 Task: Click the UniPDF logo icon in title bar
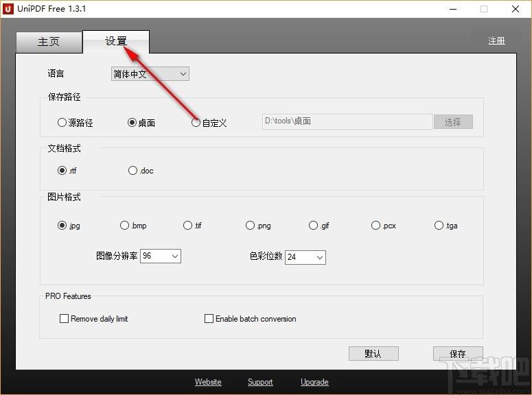coord(8,8)
